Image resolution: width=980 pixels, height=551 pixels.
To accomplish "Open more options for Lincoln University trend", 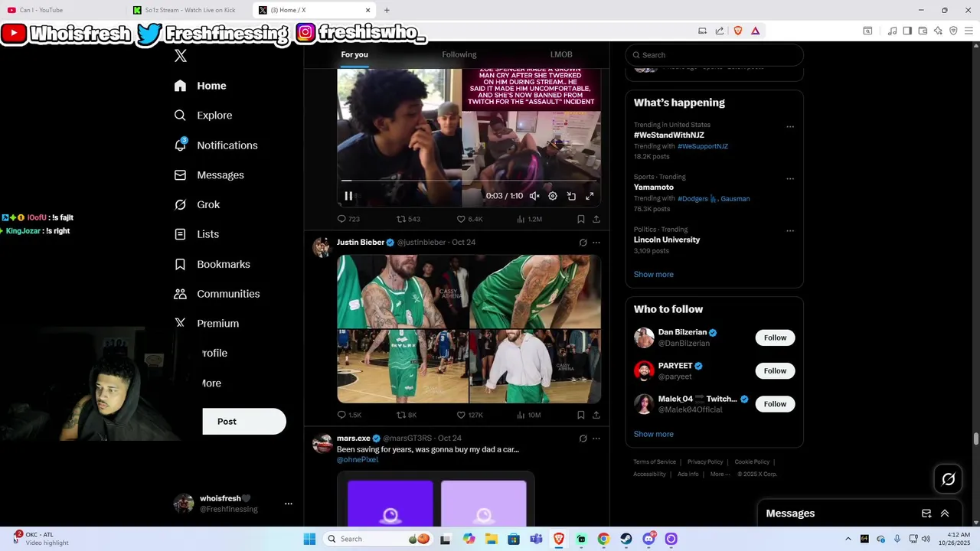I will [x=790, y=231].
